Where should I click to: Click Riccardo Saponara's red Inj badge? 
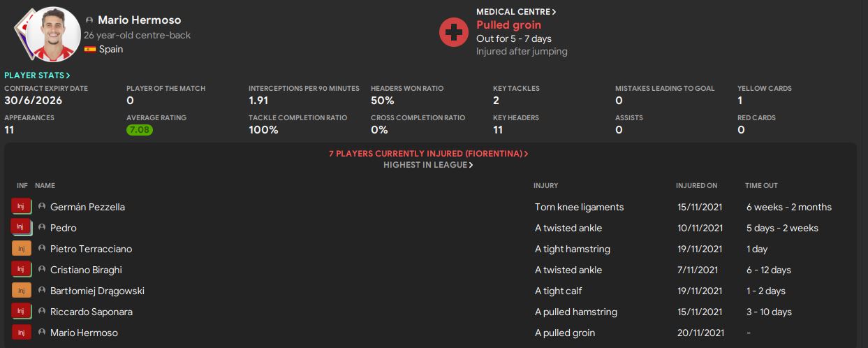(21, 312)
